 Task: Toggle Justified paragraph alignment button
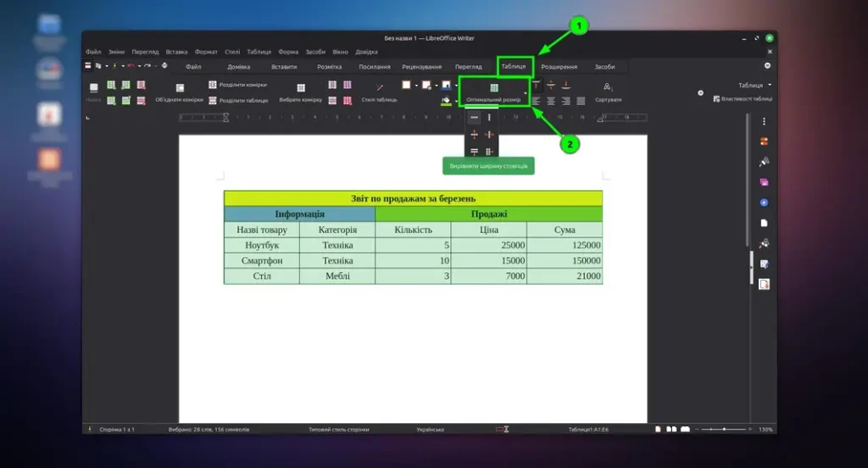[581, 101]
